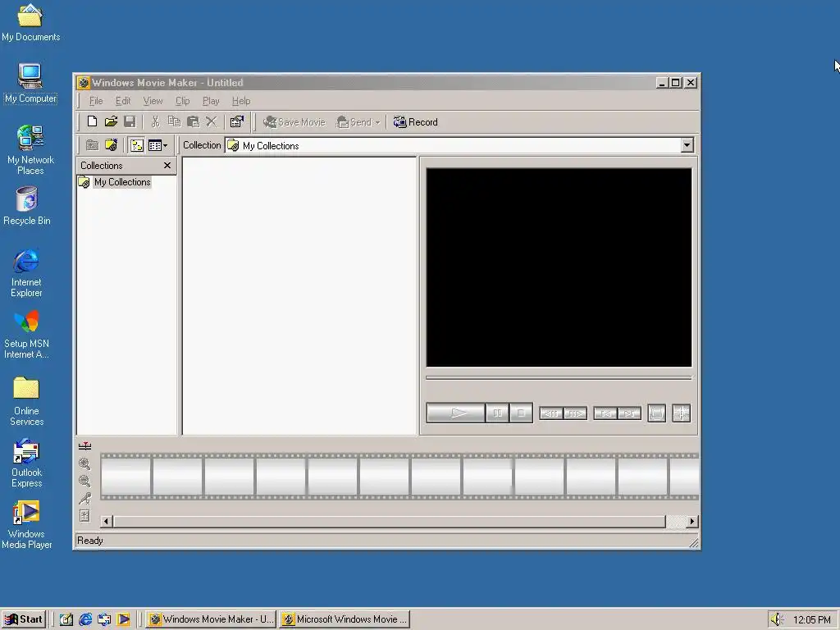Open the Clip menu
This screenshot has width=840, height=630.
[183, 101]
